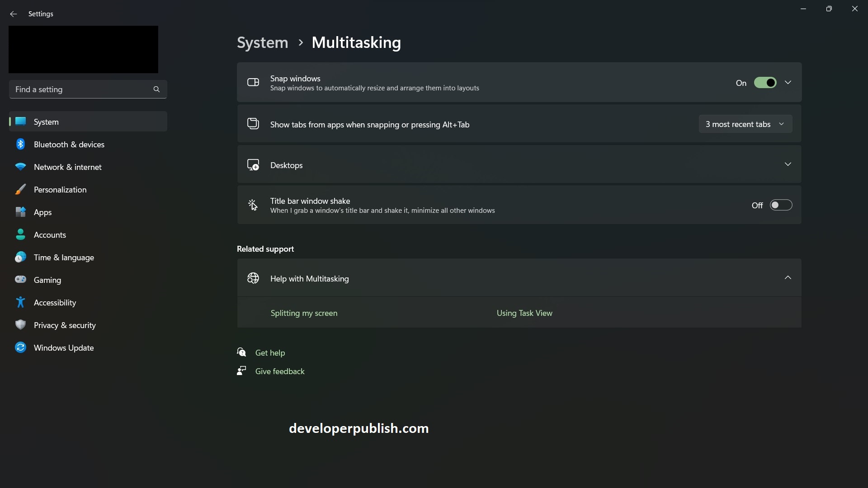The height and width of the screenshot is (488, 868).
Task: Expand the Desktops section
Action: (x=788, y=164)
